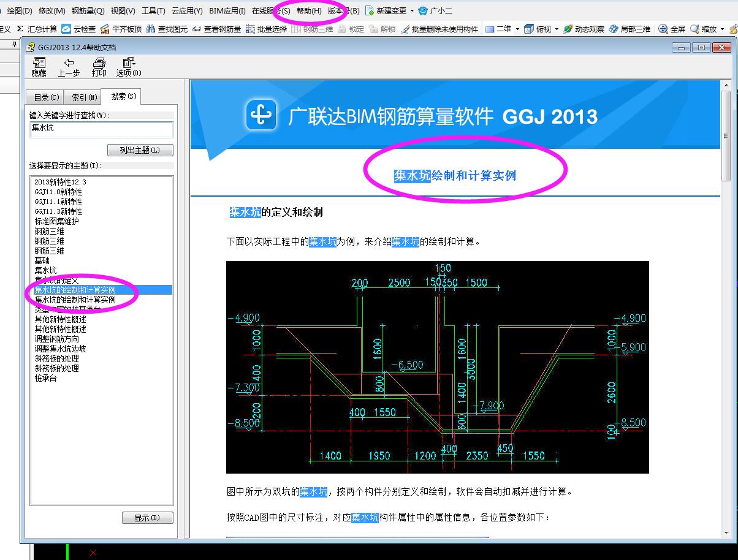Run 云检查 from the toolbar
738x560 pixels.
pos(78,29)
